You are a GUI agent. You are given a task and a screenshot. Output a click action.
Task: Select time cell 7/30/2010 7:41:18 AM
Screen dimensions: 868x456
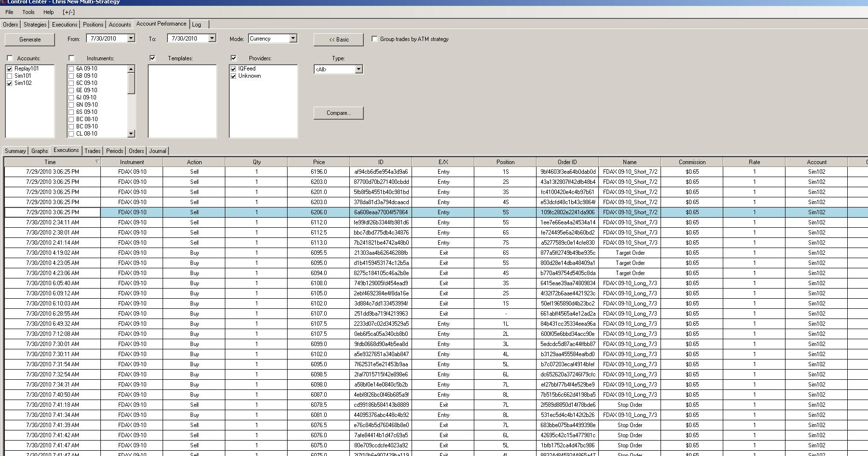[x=53, y=405]
